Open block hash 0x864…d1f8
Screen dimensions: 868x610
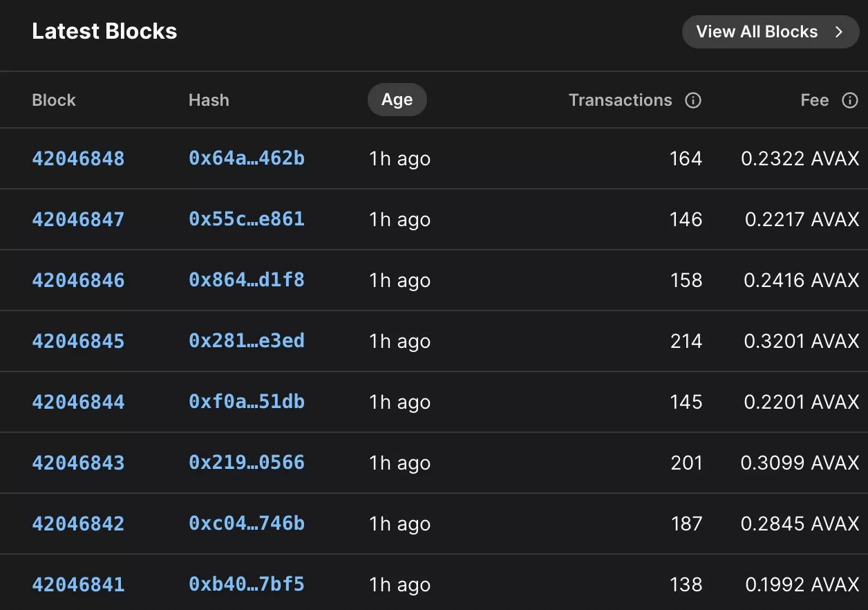[x=247, y=281]
